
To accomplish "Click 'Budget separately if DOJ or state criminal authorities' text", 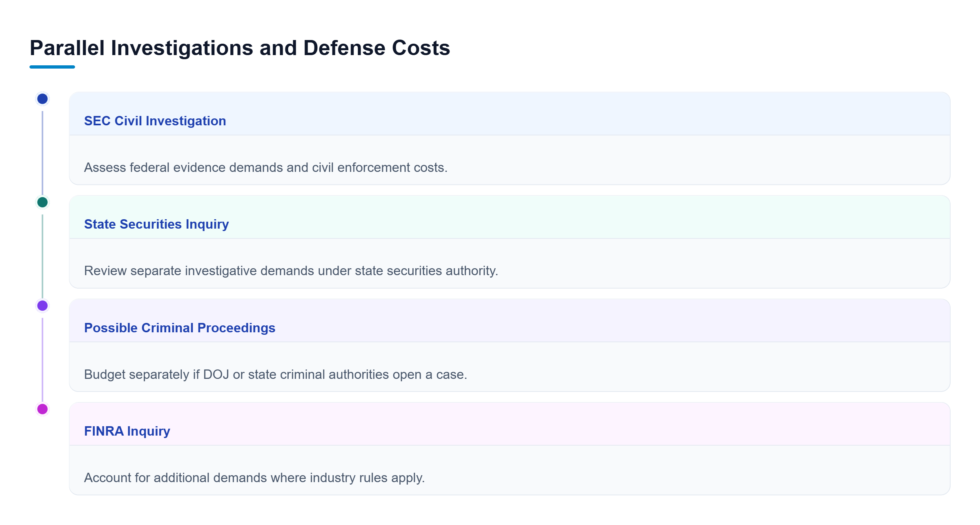I will click(x=236, y=374).
